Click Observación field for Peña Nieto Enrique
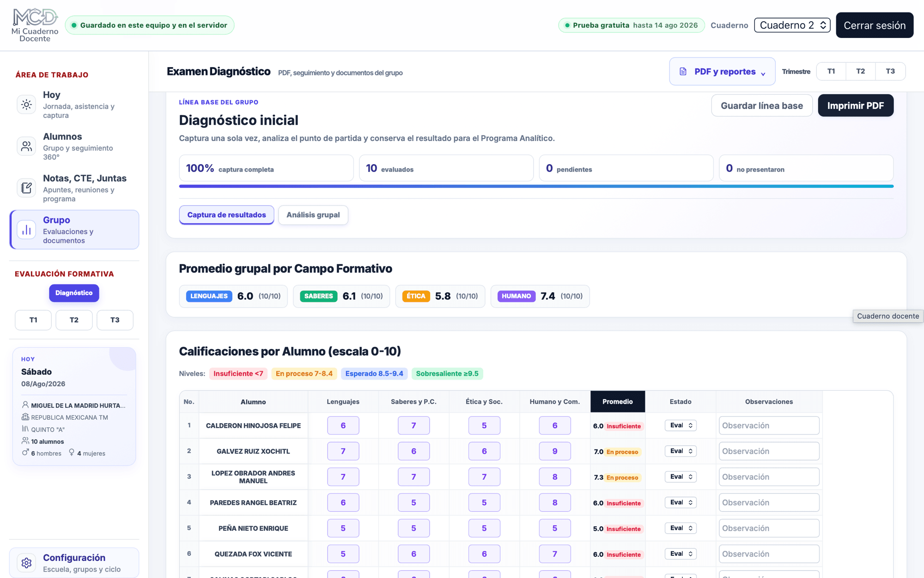Viewport: 924px width, 578px height. point(769,528)
